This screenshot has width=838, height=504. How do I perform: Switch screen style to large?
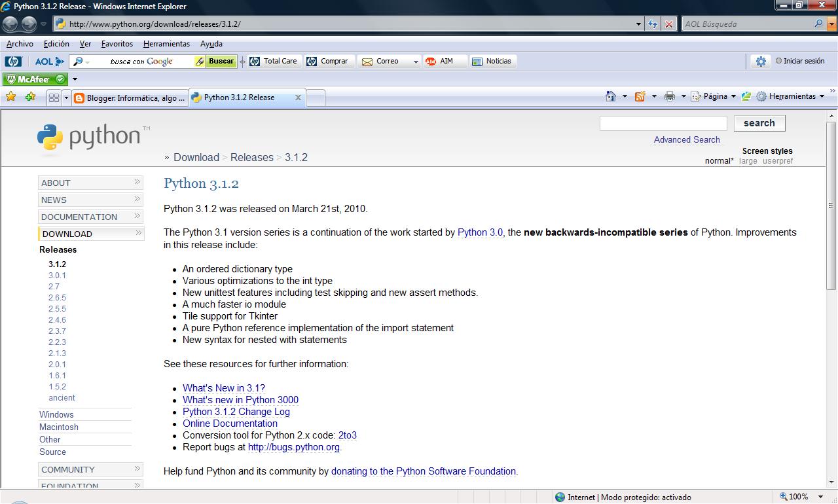tap(748, 161)
